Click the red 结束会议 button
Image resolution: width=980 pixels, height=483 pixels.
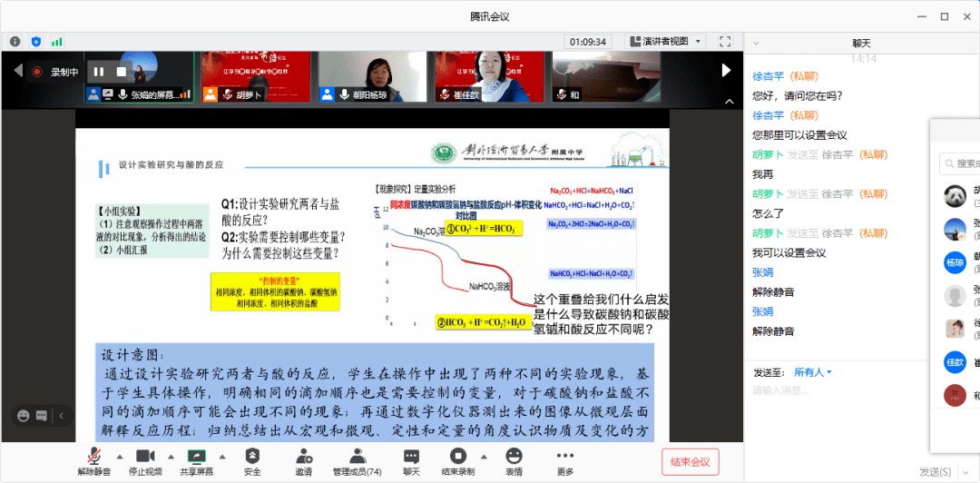coord(691,460)
